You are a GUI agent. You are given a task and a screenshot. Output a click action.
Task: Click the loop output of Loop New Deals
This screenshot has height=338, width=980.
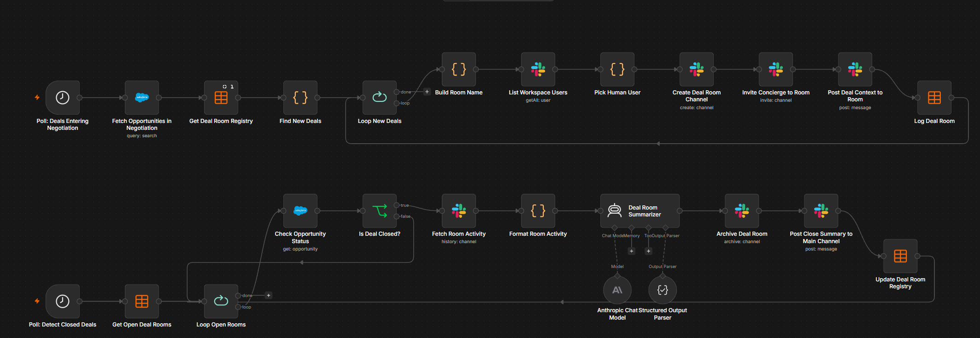(397, 103)
